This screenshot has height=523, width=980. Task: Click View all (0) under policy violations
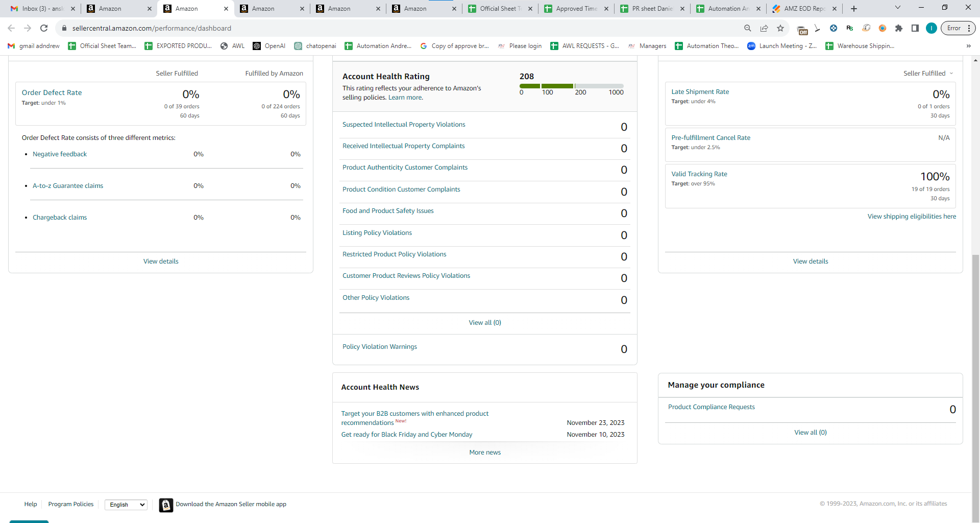[485, 323]
